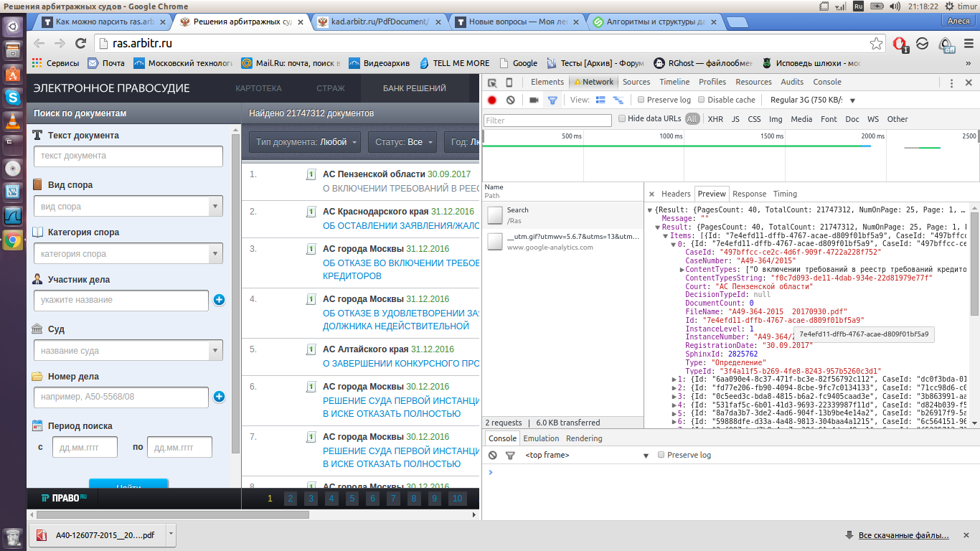Check the Hide data URLs checkbox
The height and width of the screenshot is (551, 980).
click(x=622, y=119)
